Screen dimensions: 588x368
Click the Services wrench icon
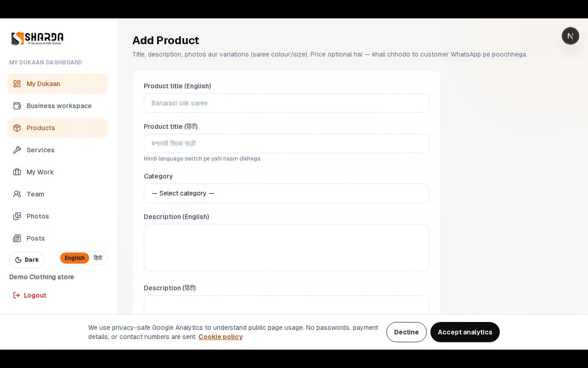pos(17,150)
